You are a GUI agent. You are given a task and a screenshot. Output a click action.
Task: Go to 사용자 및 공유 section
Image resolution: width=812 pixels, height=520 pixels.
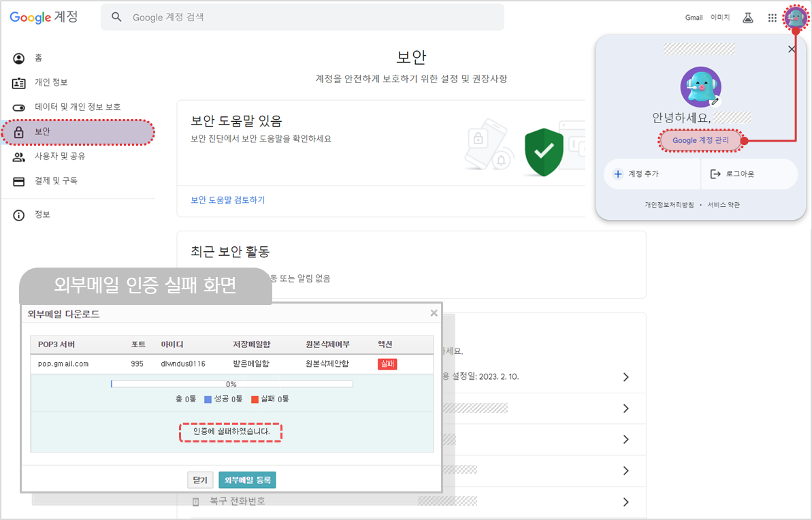coord(60,157)
